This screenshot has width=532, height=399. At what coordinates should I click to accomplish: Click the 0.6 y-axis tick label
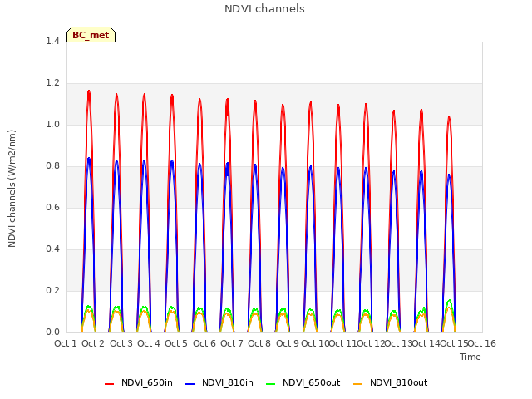[x=52, y=208]
